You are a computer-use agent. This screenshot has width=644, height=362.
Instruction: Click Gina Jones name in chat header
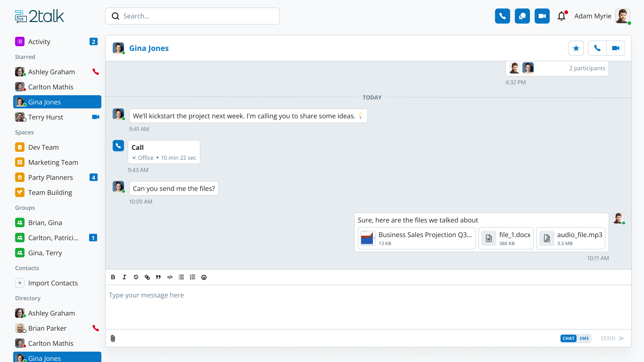[149, 48]
